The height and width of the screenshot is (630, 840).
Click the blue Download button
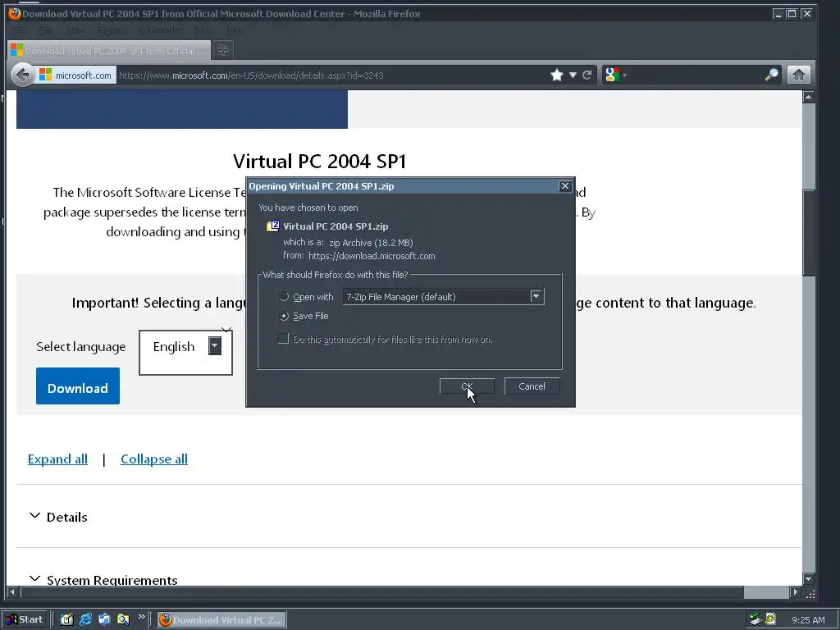click(x=78, y=386)
